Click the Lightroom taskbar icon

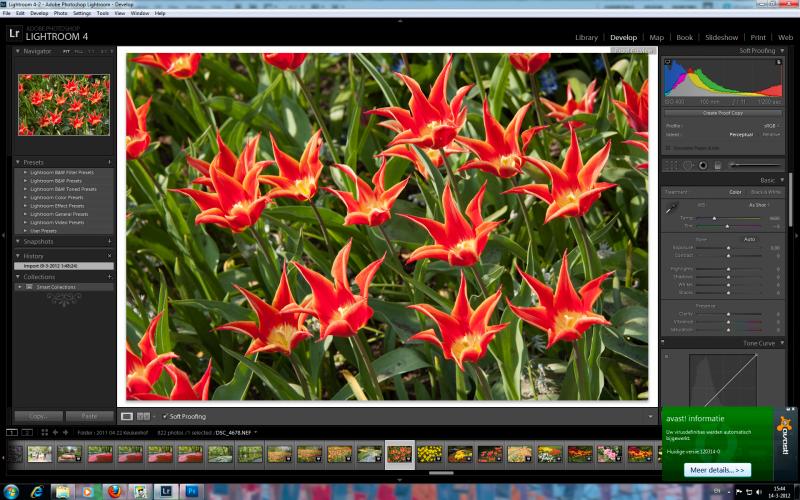point(166,492)
